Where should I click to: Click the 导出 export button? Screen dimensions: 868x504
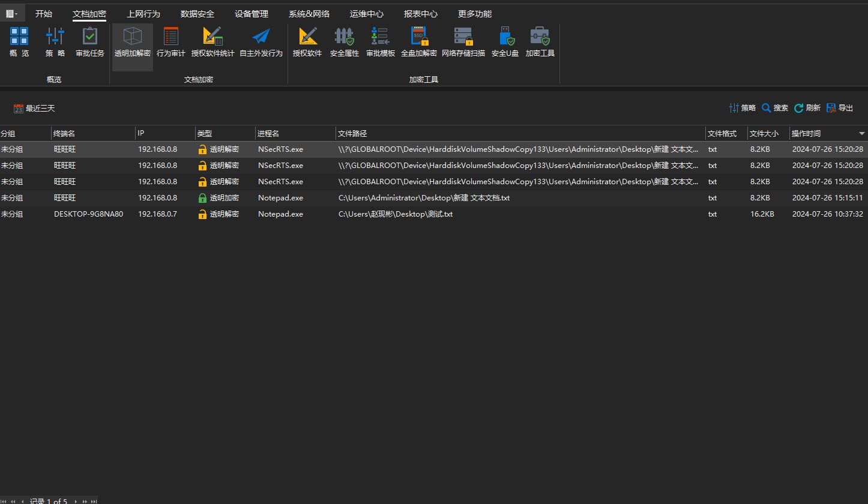840,108
